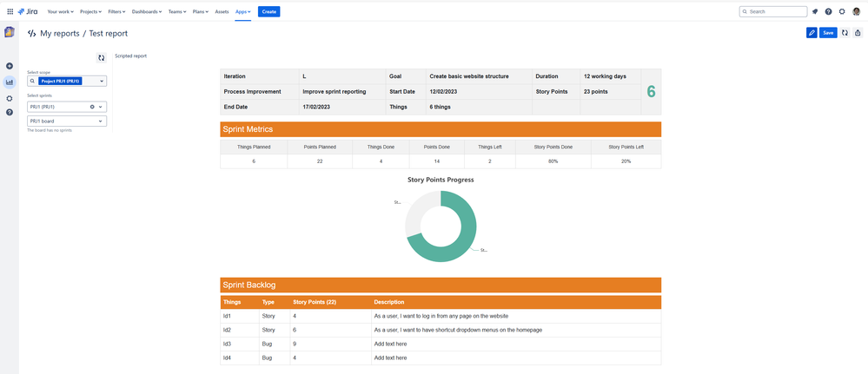Expand the Select scope dropdown
The width and height of the screenshot is (868, 374).
[101, 81]
